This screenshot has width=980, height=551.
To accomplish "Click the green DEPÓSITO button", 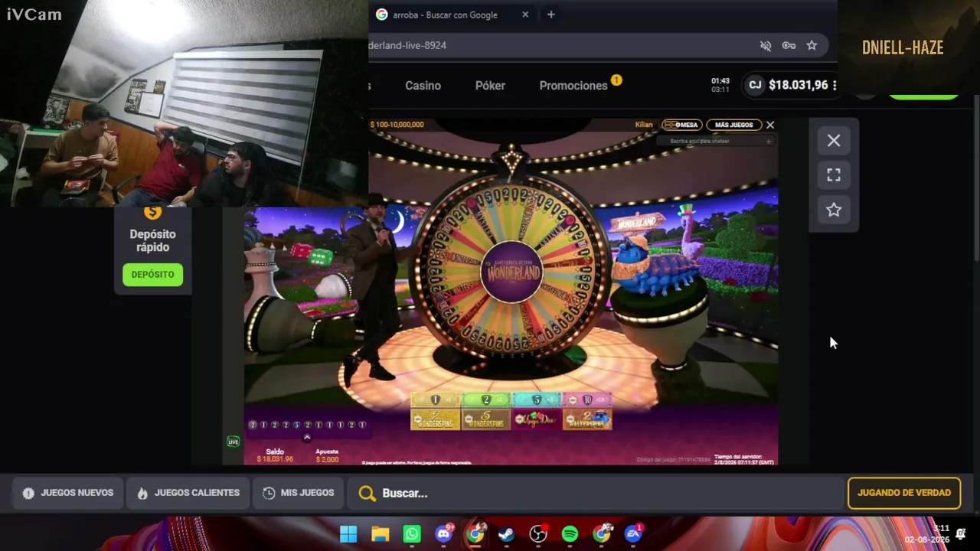I will (x=152, y=275).
